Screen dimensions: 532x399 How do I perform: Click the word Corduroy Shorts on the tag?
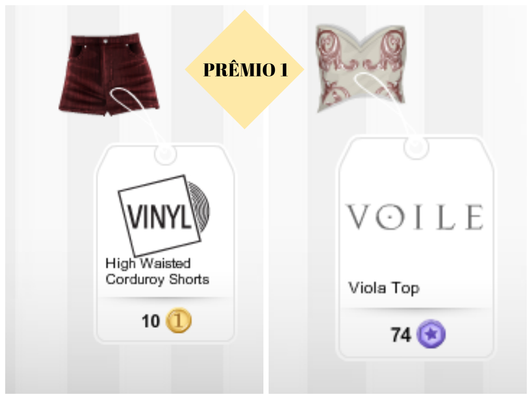(157, 279)
